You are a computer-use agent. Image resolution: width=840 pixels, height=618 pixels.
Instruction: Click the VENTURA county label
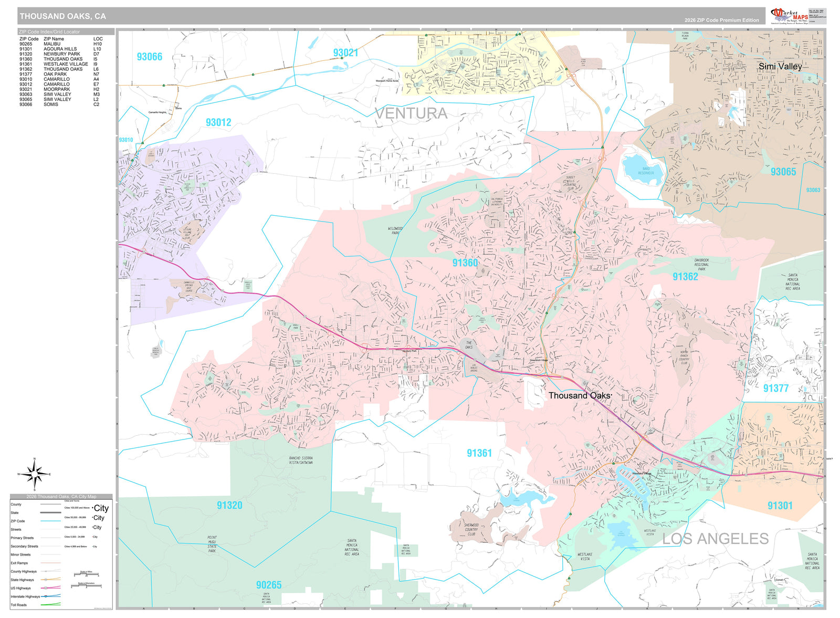411,113
